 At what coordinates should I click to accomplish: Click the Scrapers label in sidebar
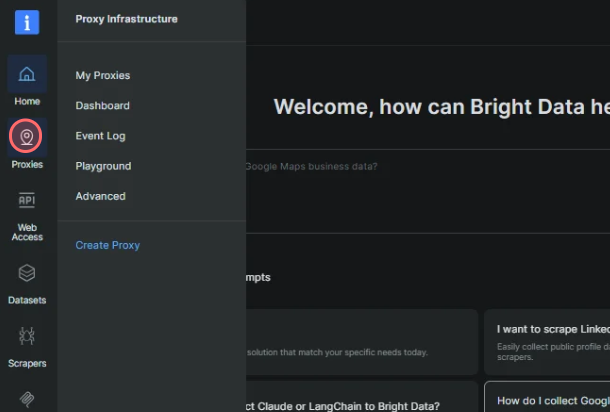(27, 363)
